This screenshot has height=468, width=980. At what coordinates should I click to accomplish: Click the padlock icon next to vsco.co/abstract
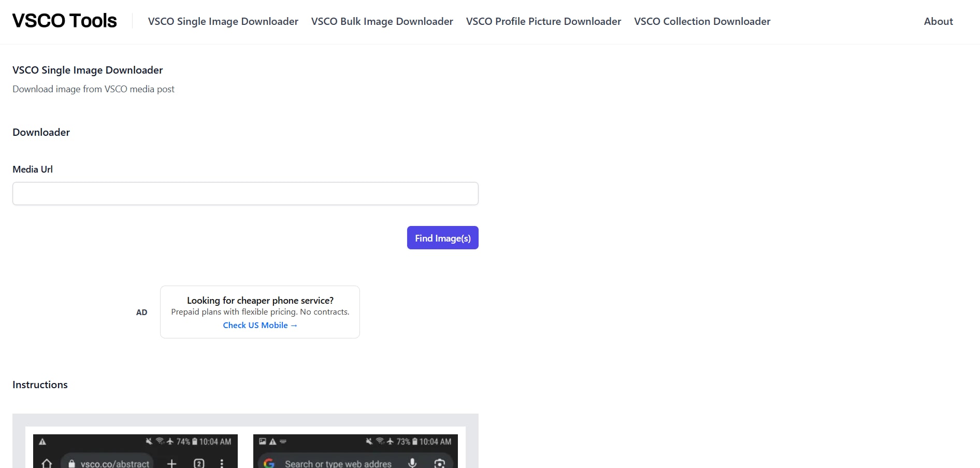pyautogui.click(x=71, y=463)
